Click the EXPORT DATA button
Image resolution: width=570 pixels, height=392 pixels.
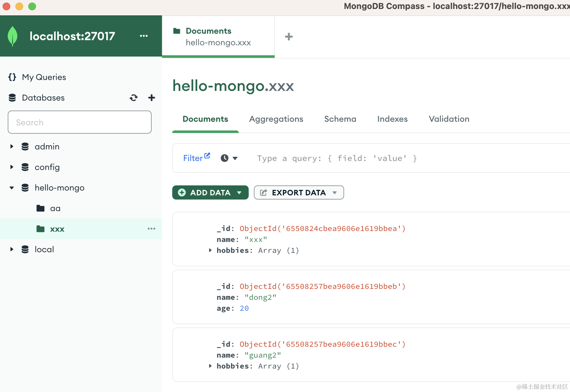298,192
